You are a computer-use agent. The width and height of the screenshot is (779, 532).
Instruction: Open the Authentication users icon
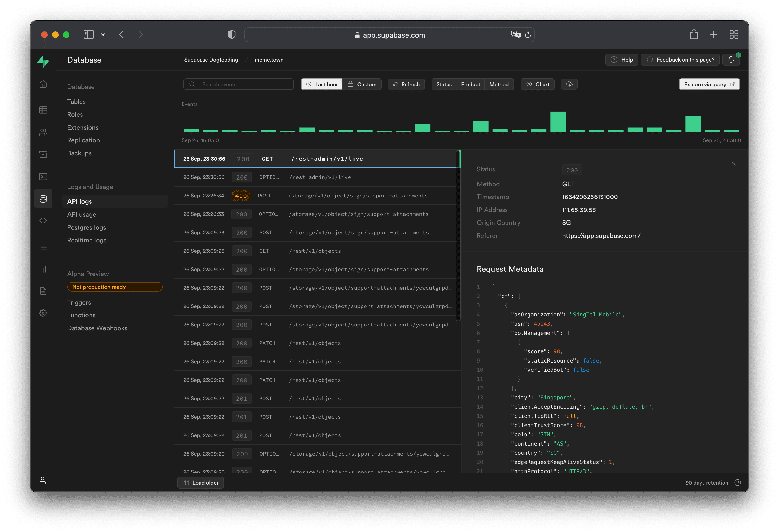click(x=43, y=132)
